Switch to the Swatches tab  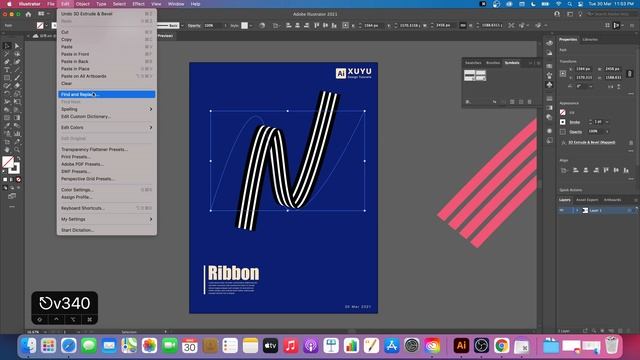pyautogui.click(x=473, y=63)
